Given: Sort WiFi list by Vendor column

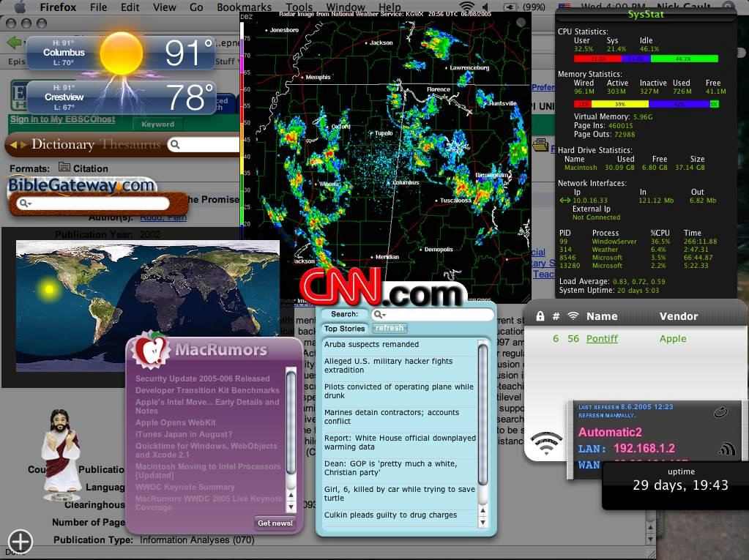Looking at the screenshot, I should click(x=678, y=316).
